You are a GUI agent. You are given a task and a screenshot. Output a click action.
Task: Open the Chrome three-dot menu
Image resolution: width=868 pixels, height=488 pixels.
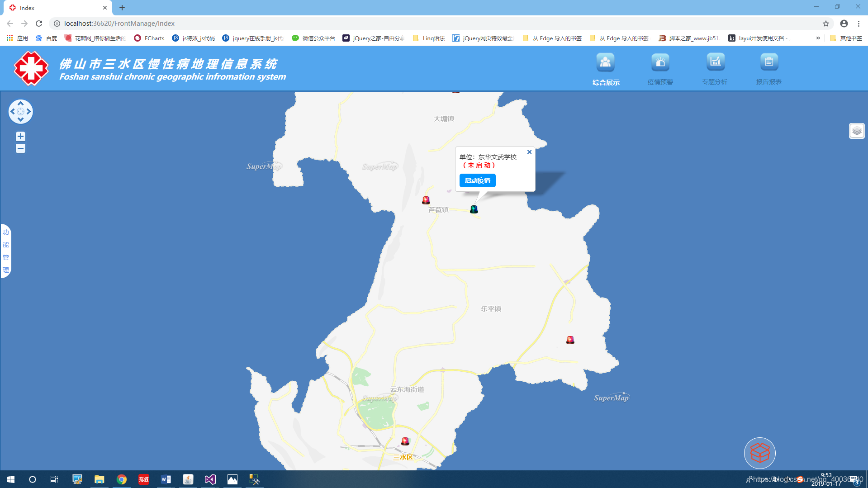[859, 24]
